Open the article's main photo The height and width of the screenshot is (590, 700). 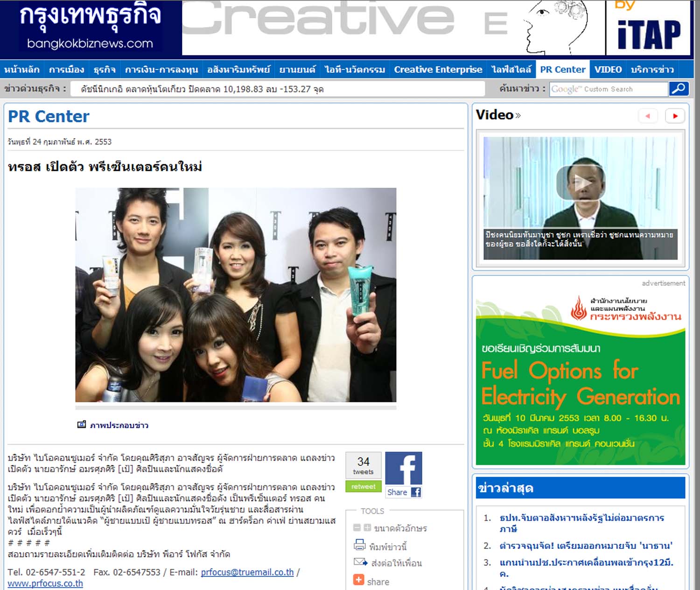236,295
